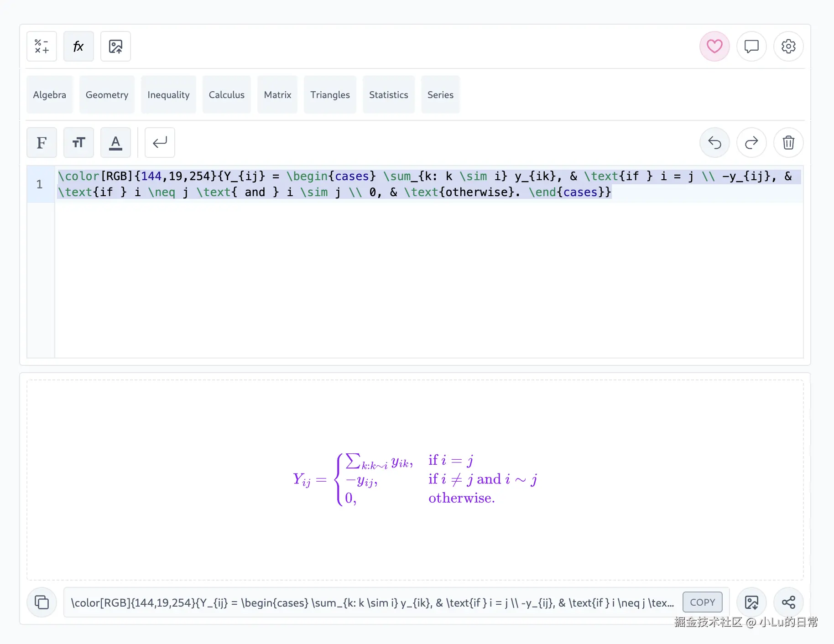Image resolution: width=834 pixels, height=644 pixels.
Task: Open the settings gear icon
Action: (x=788, y=47)
